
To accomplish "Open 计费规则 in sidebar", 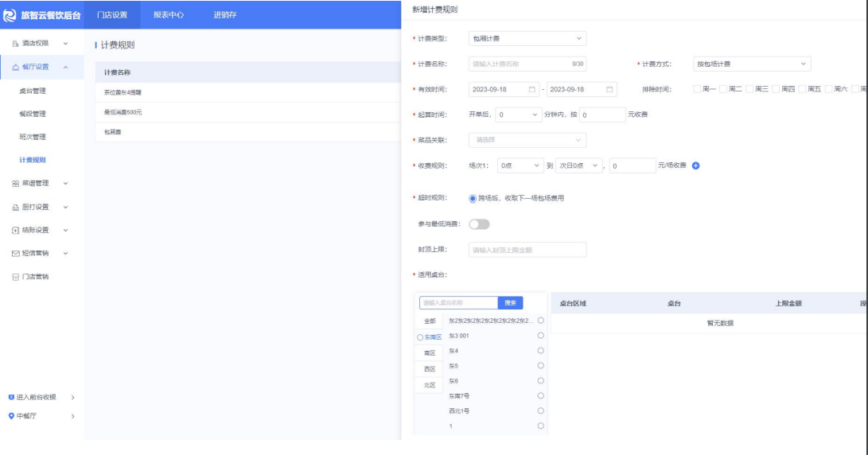I will [32, 160].
